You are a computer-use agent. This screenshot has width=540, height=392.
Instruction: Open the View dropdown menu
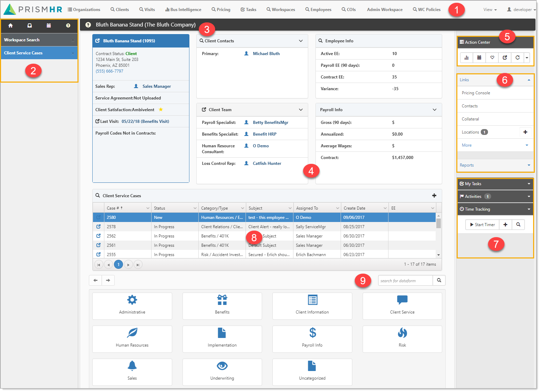490,10
